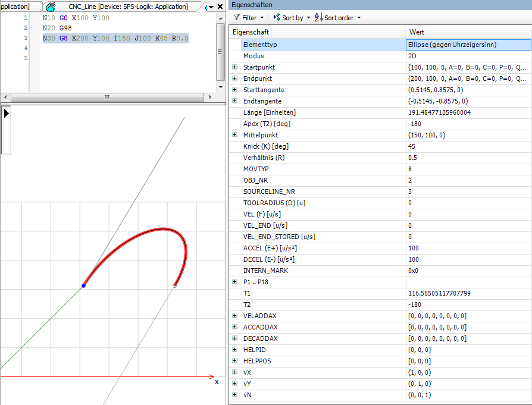Image resolution: width=532 pixels, height=405 pixels.
Task: Click the horizontal scroll right arrow
Action: 210,98
